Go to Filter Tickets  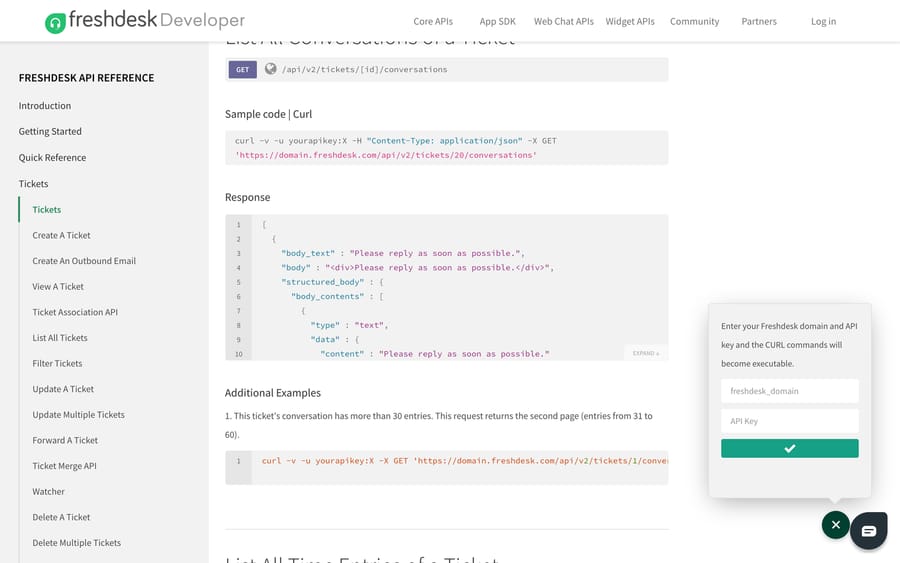pos(57,363)
